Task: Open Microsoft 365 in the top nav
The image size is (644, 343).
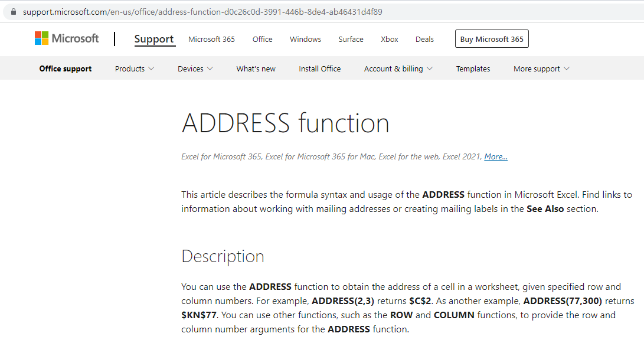Action: [211, 39]
